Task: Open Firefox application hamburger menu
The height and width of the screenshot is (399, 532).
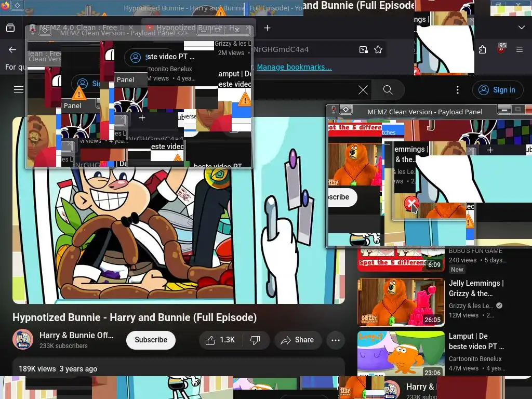Action: point(520,49)
